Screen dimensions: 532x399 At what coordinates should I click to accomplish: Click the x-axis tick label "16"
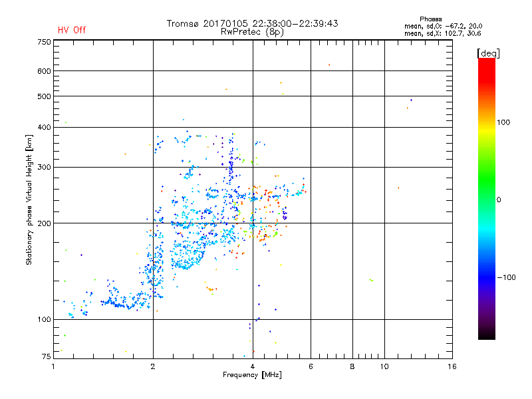(452, 366)
